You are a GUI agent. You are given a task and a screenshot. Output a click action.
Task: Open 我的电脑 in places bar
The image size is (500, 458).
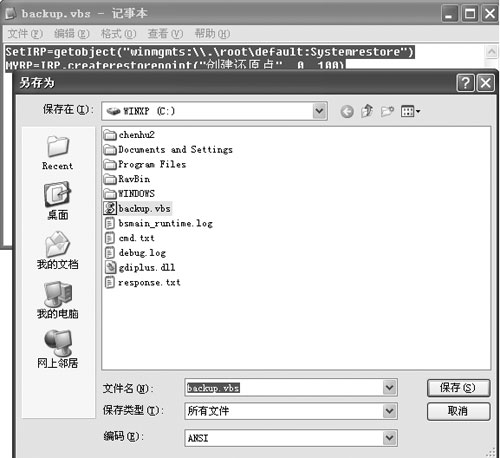[x=57, y=300]
